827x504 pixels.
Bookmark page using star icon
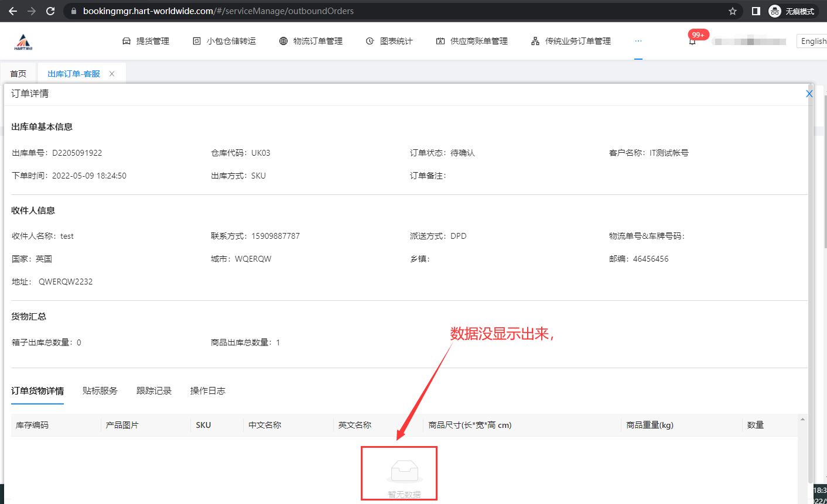pos(732,11)
